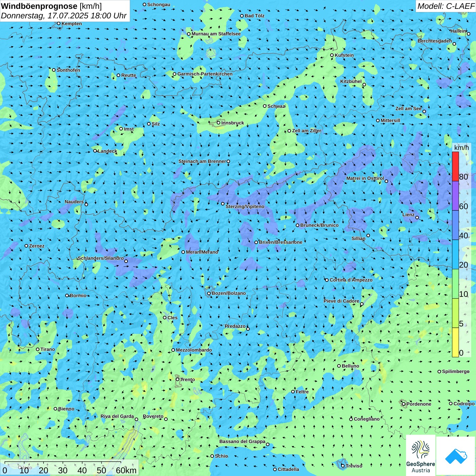Click the Meran/Merano label

(x=202, y=252)
